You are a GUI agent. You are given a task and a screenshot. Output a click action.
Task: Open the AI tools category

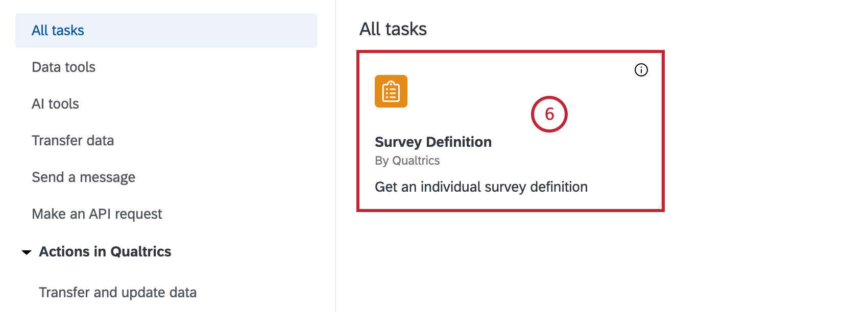[x=55, y=104]
